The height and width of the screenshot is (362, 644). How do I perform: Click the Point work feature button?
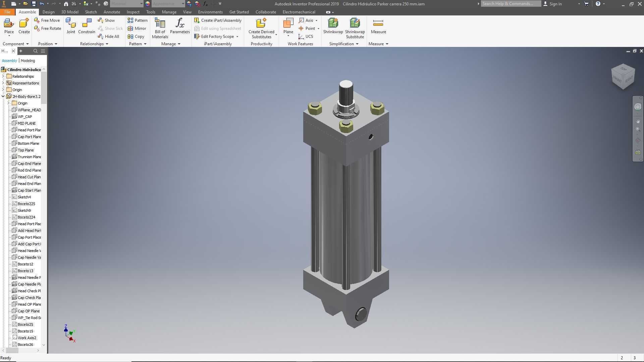pyautogui.click(x=307, y=28)
